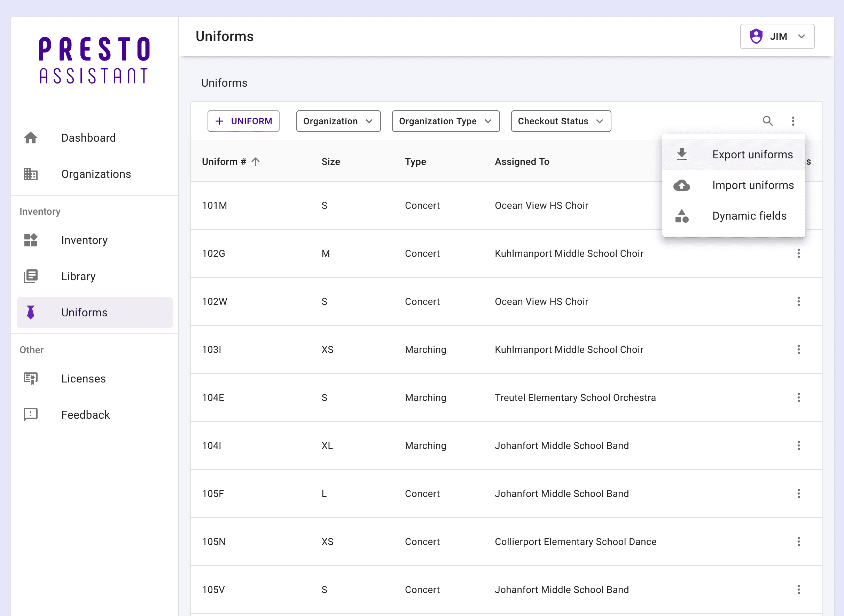The image size is (844, 616).
Task: Select the Uniforms tie icon
Action: (x=30, y=313)
